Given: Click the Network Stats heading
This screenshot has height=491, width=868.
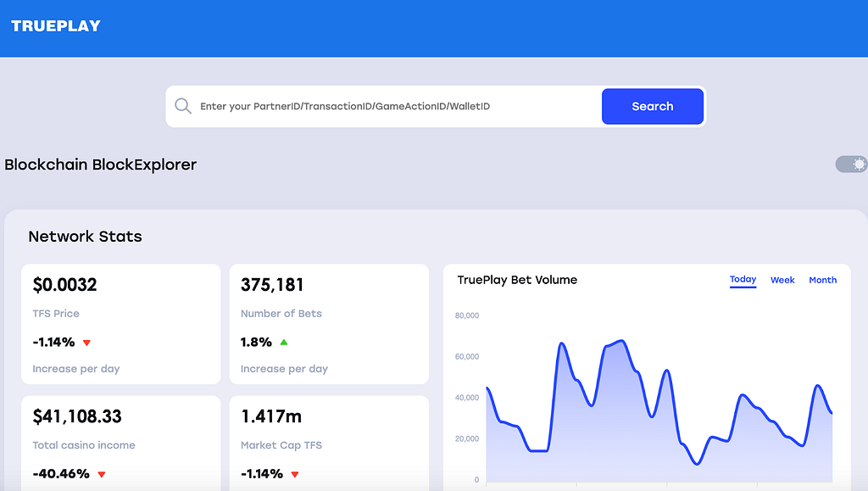Looking at the screenshot, I should coord(86,237).
